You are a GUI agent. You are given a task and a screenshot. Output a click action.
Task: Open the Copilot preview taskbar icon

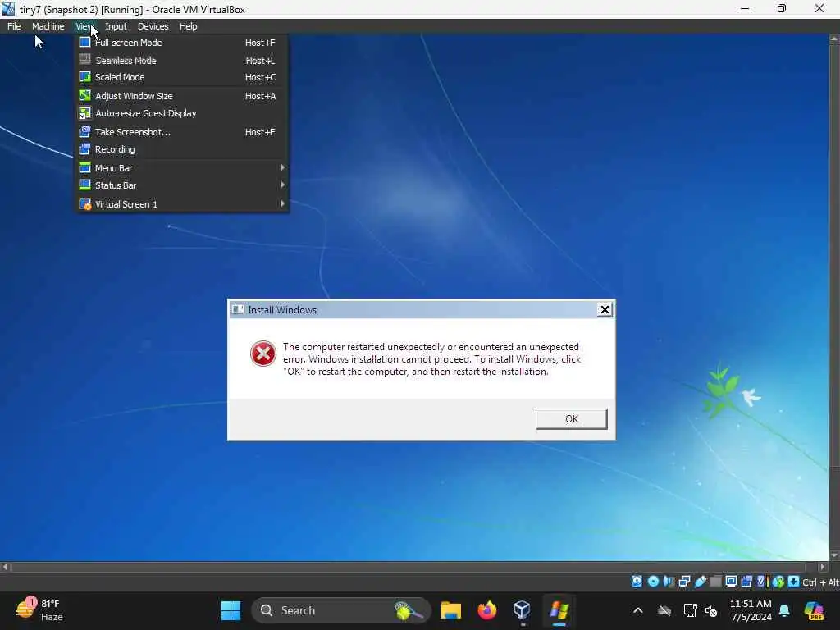coord(814,610)
